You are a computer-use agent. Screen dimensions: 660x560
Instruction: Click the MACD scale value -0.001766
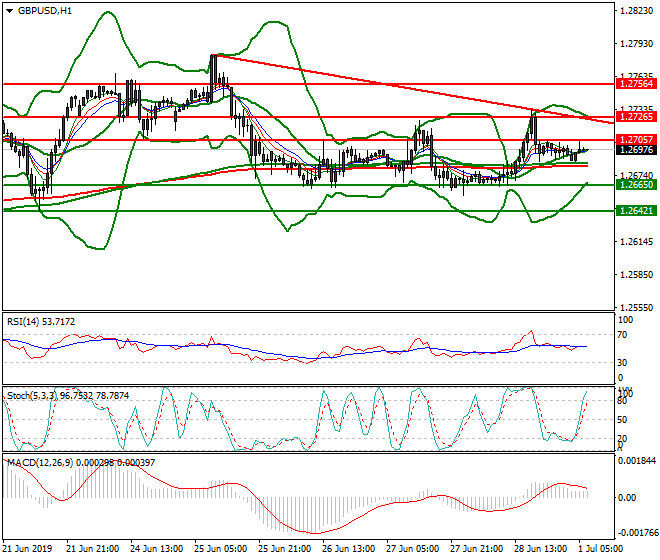pos(636,533)
